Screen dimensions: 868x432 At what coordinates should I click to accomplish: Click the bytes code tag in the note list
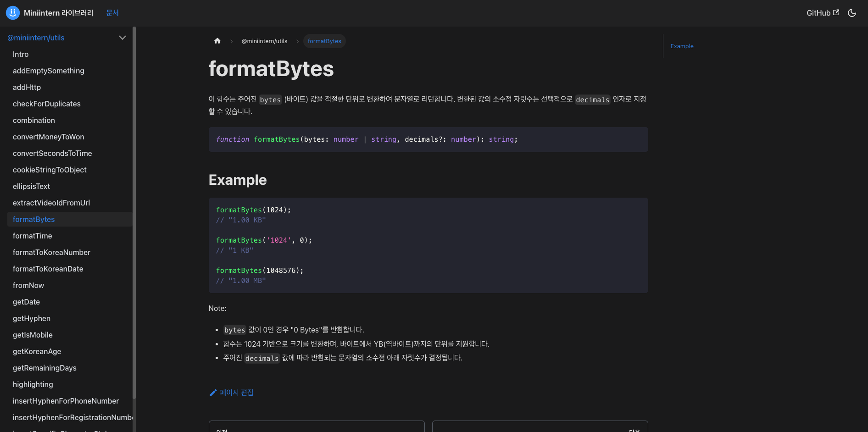(234, 330)
